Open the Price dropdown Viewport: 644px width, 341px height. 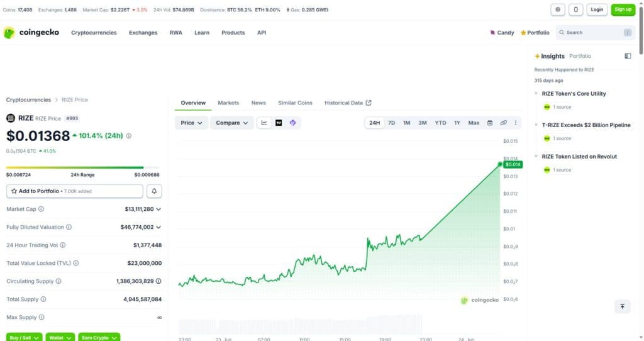point(191,123)
